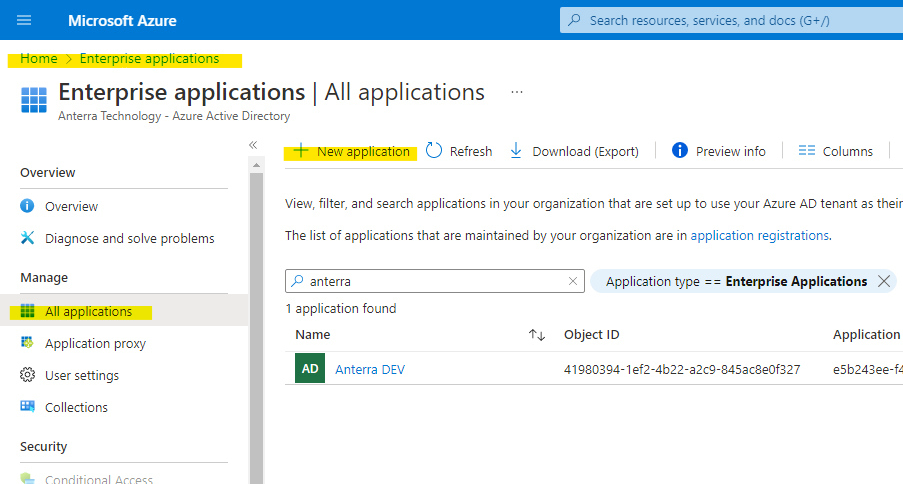903x484 pixels.
Task: Click the search magnifier icon in top bar
Action: (x=574, y=20)
